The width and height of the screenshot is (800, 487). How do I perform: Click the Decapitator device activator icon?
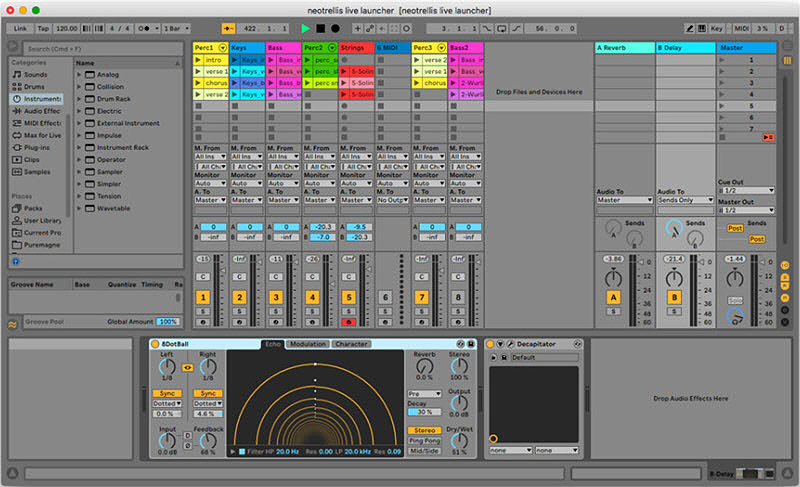[x=491, y=344]
